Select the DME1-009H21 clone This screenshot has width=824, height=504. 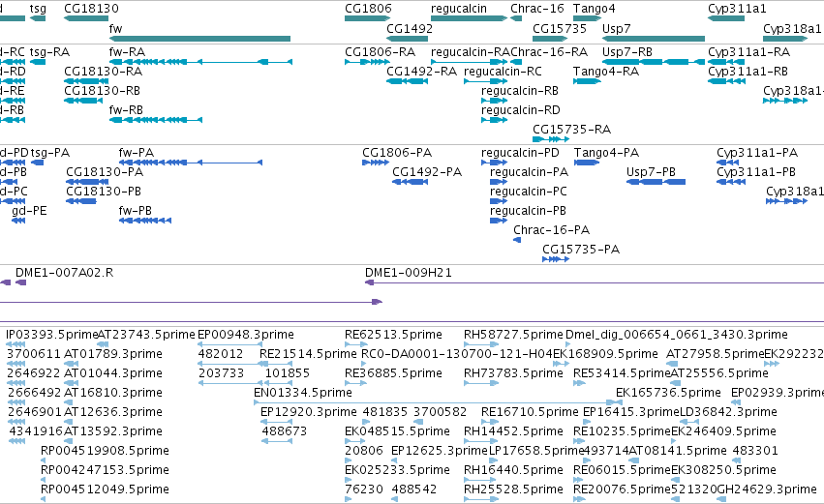point(595,282)
